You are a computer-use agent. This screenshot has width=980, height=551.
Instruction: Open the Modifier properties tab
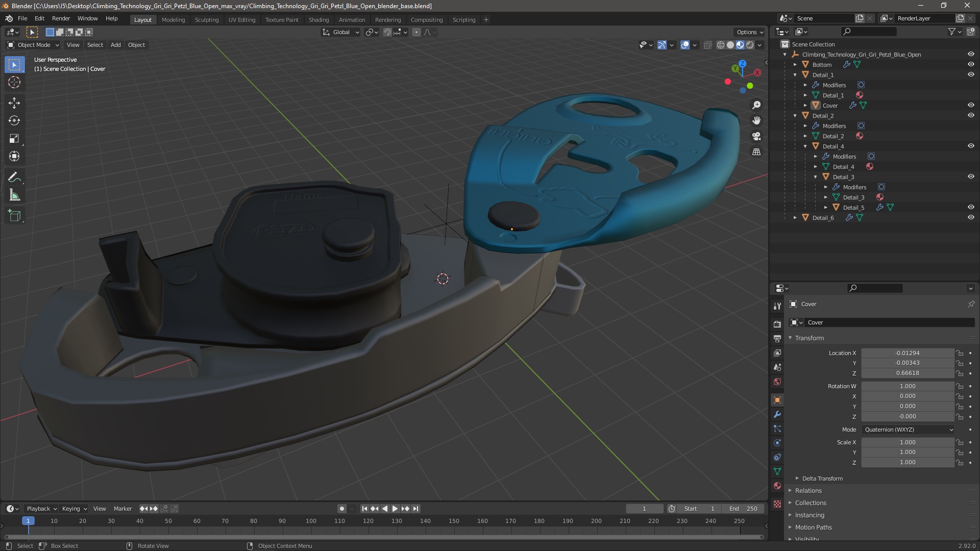[777, 414]
